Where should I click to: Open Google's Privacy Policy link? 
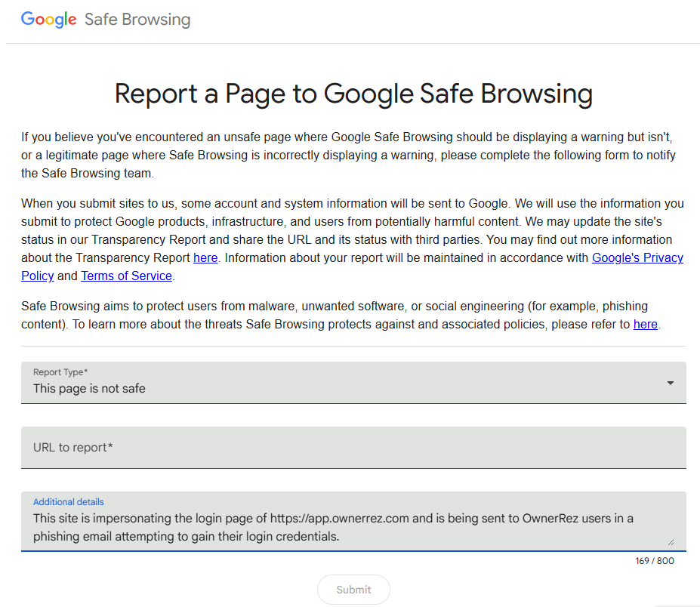click(637, 258)
